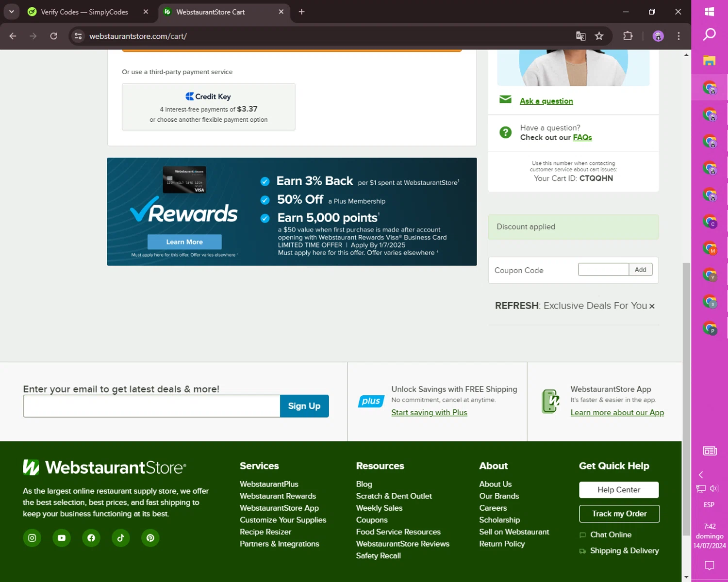Click the blue plus membership logo
The height and width of the screenshot is (582, 728).
point(371,401)
